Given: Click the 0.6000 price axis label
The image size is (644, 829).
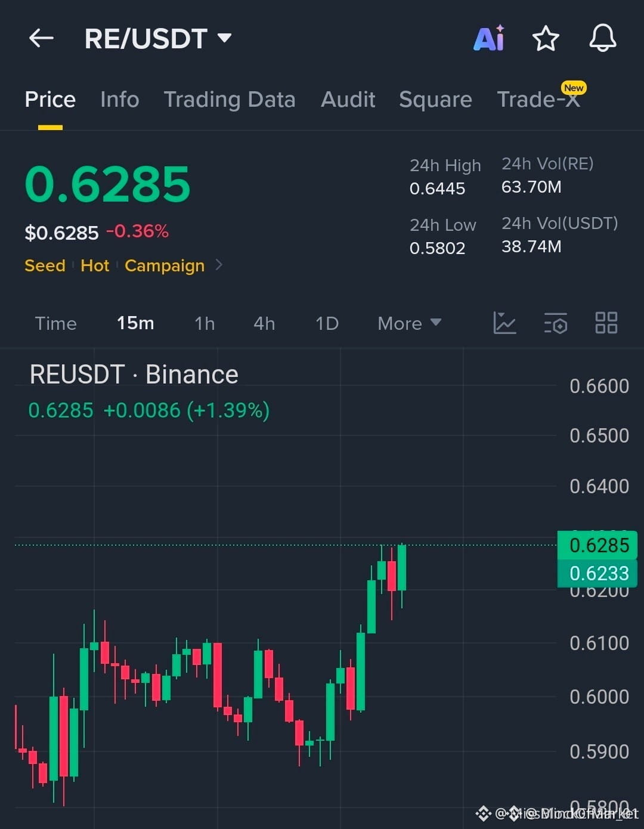Looking at the screenshot, I should 599,697.
